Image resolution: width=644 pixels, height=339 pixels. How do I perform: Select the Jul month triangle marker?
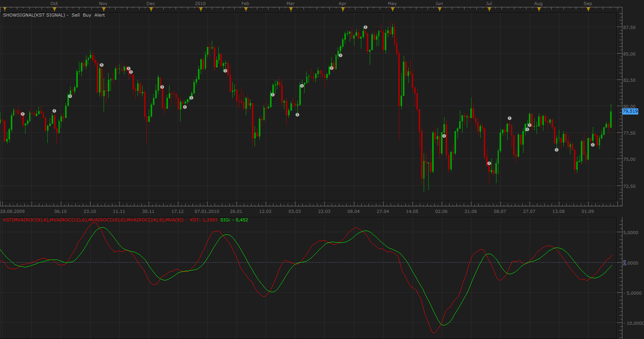pos(489,10)
